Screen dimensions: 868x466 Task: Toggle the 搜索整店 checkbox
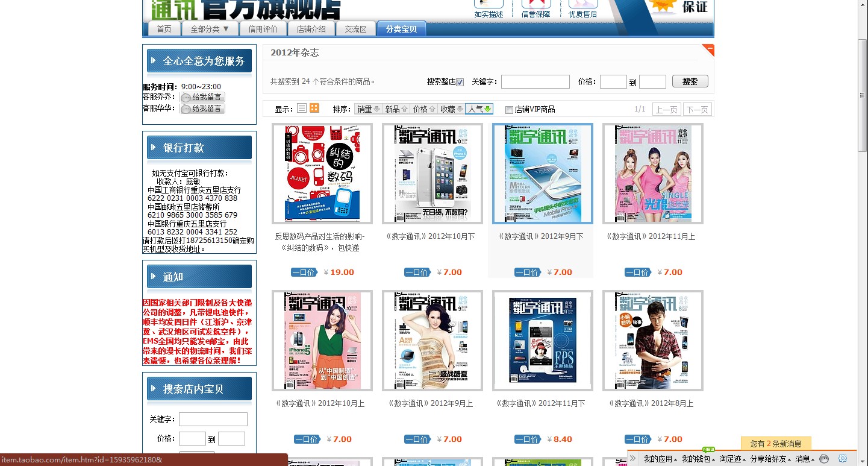[460, 83]
